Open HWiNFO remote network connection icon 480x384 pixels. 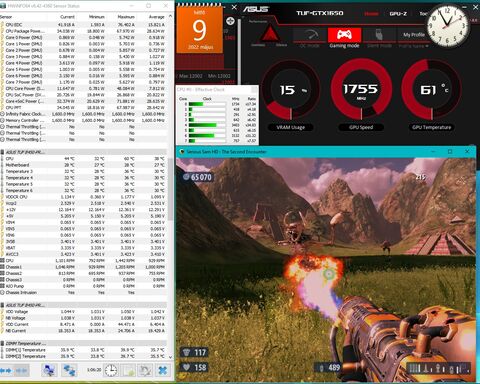coord(49,370)
